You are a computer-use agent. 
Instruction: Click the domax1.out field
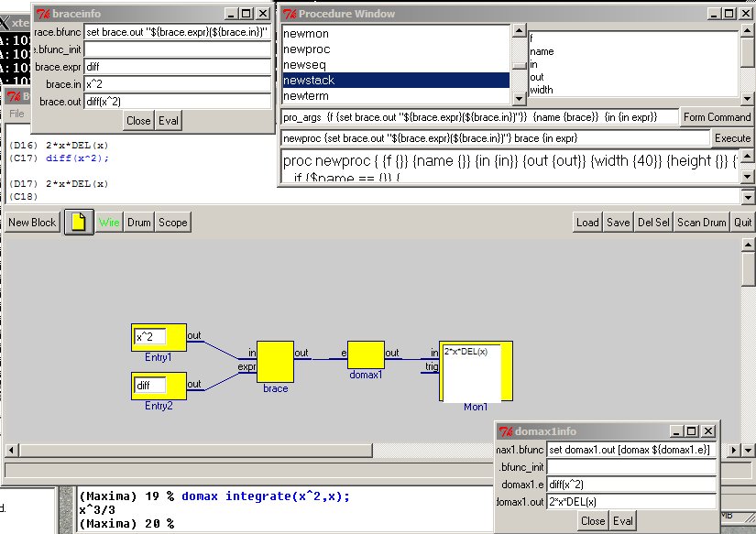(x=631, y=502)
